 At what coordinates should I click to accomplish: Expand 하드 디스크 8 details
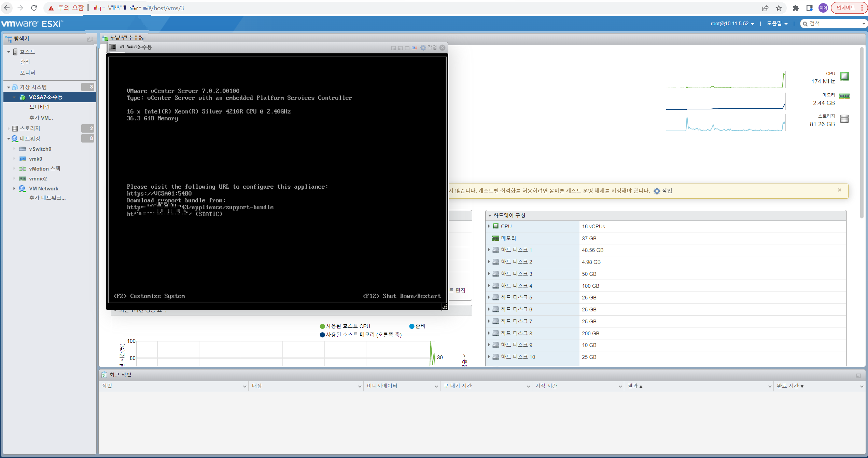489,333
